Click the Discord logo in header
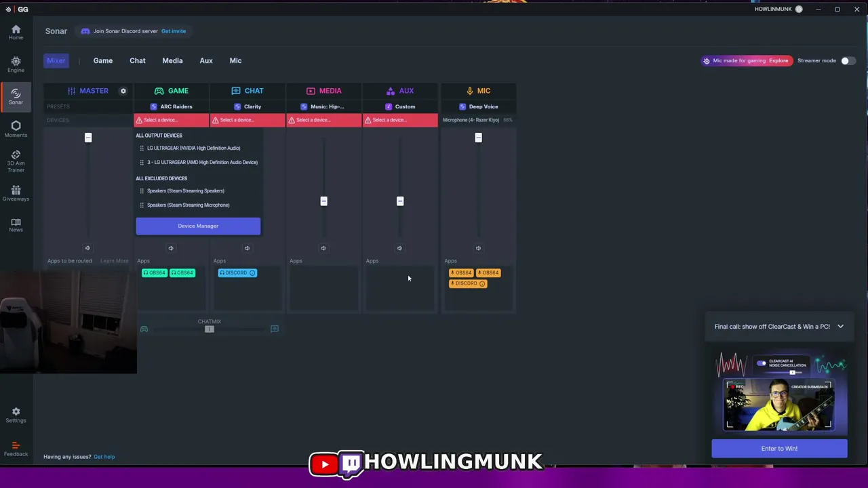The image size is (868, 488). point(85,31)
